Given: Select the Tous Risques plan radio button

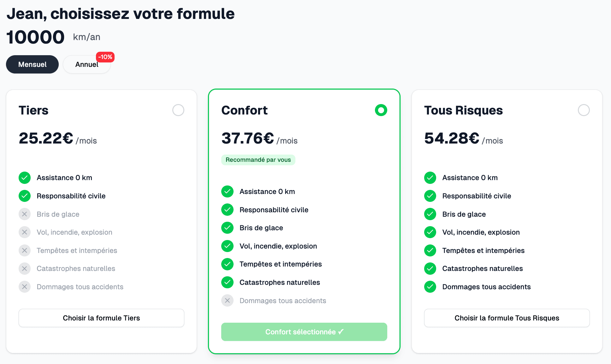Looking at the screenshot, I should pos(584,110).
